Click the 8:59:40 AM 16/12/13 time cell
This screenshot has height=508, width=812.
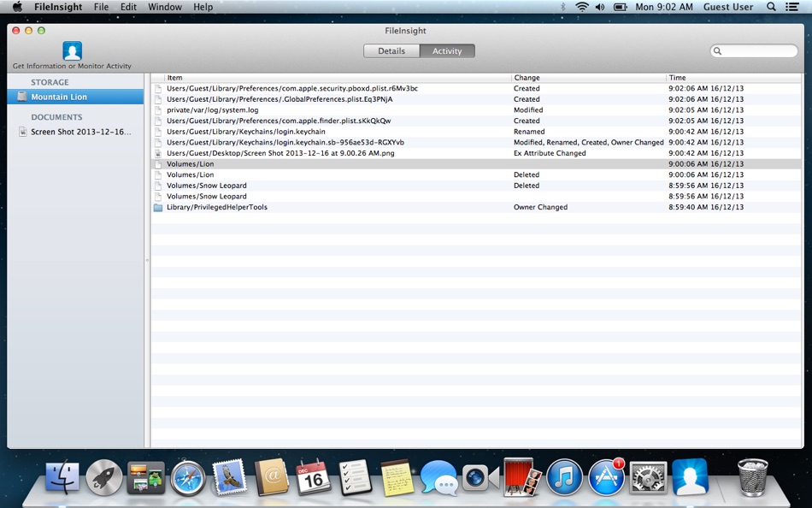[706, 207]
